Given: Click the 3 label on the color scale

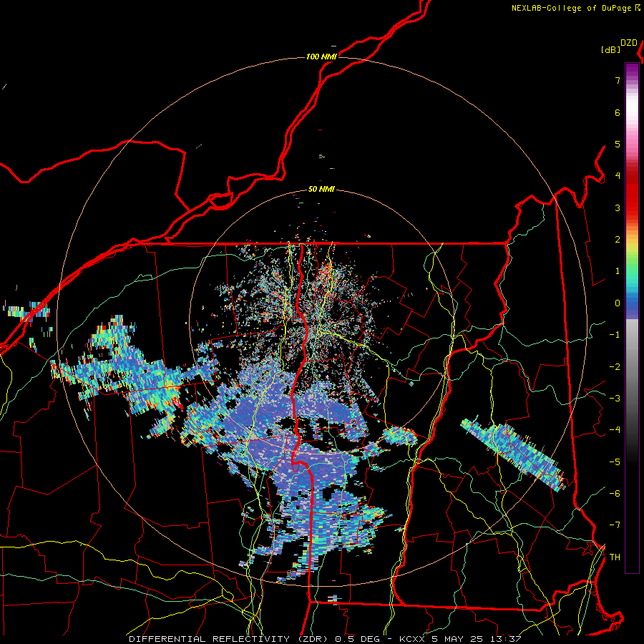Looking at the screenshot, I should (x=618, y=208).
